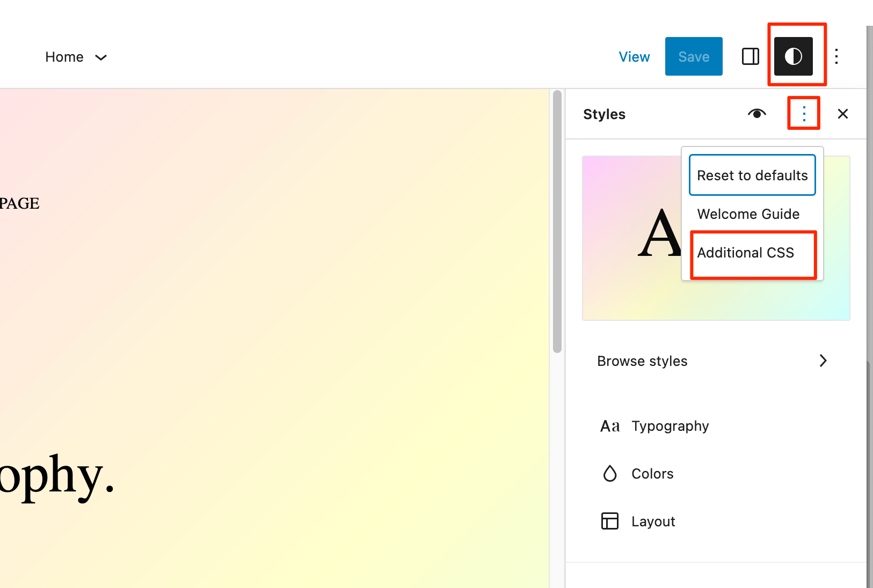Image resolution: width=873 pixels, height=588 pixels.
Task: Select Additional CSS from the menu
Action: (746, 253)
